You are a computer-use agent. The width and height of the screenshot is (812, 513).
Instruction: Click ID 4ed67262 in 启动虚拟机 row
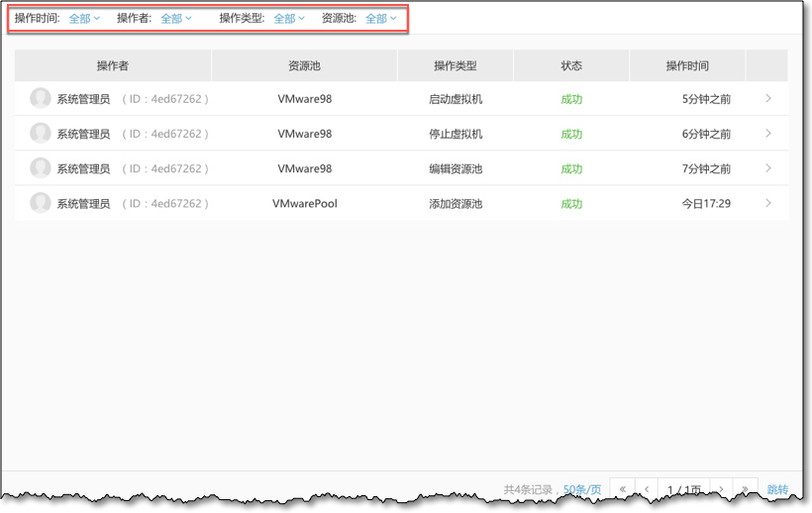(165, 99)
